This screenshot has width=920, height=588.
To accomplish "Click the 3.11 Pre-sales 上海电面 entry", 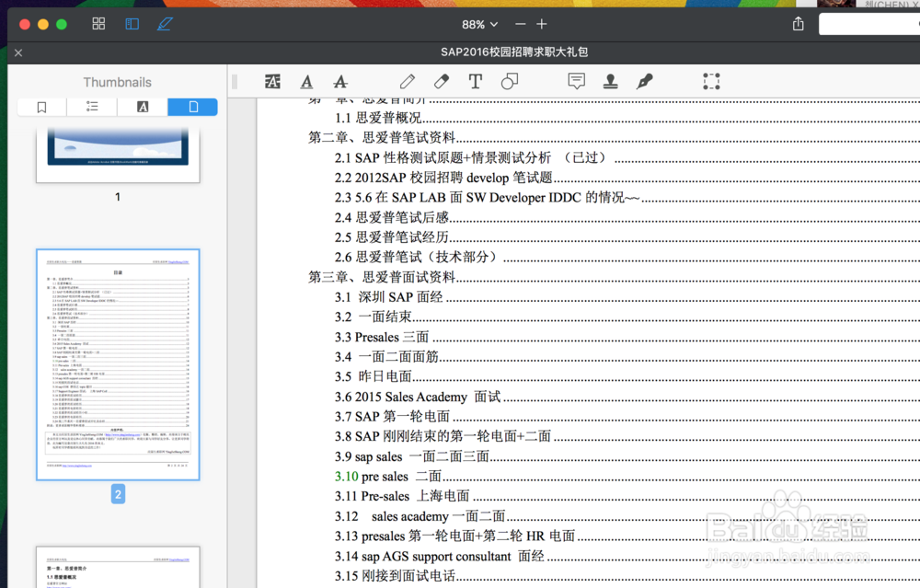I will pyautogui.click(x=402, y=497).
